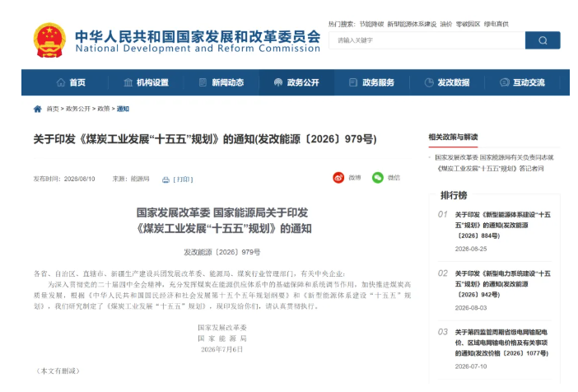This screenshot has height=392, width=578.
Task: Open the 政务公开 menu item
Action: pyautogui.click(x=303, y=82)
